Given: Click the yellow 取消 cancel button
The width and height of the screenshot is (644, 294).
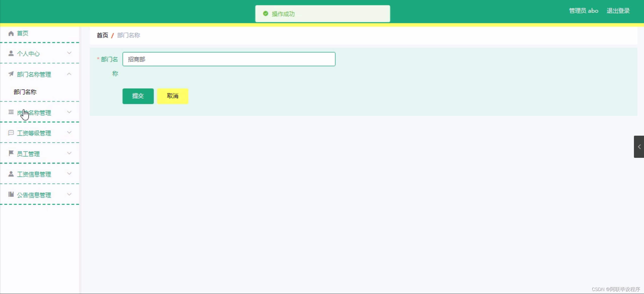Looking at the screenshot, I should point(172,96).
